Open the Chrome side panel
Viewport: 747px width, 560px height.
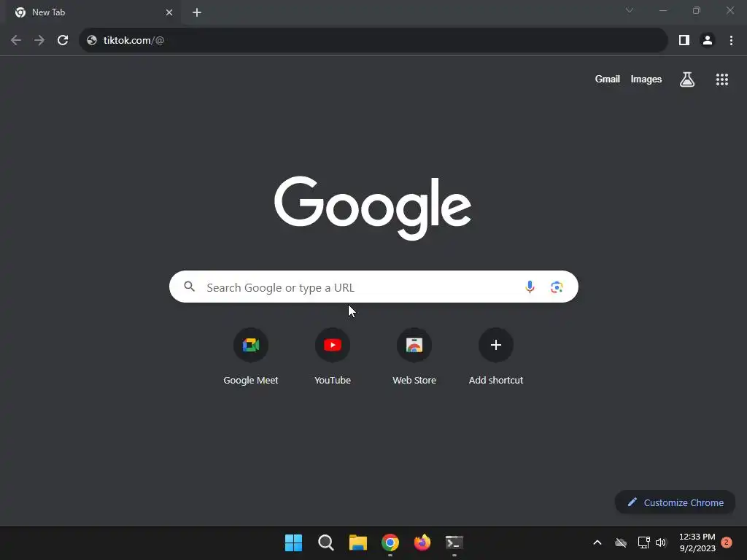[684, 41]
